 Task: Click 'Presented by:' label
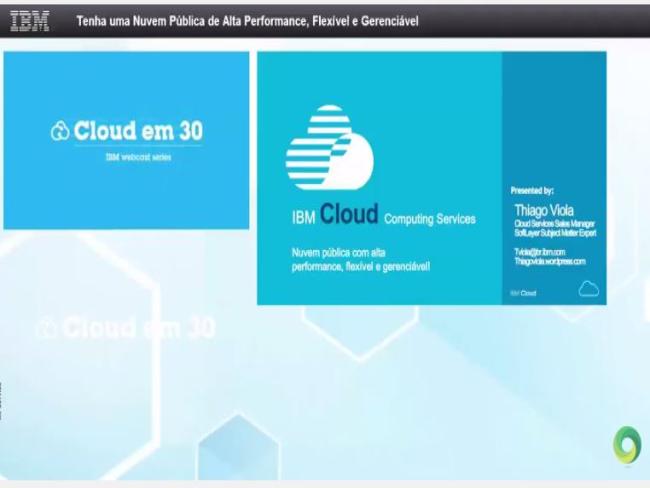click(532, 191)
